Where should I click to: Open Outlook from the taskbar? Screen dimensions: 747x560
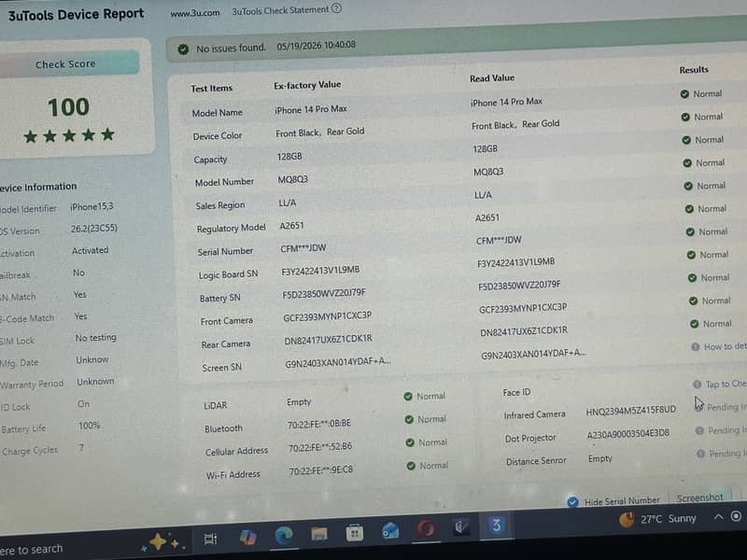tap(390, 530)
